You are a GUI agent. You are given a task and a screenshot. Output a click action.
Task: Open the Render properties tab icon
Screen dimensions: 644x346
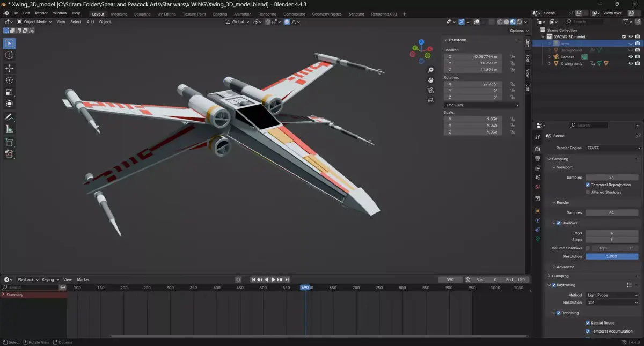[537, 149]
